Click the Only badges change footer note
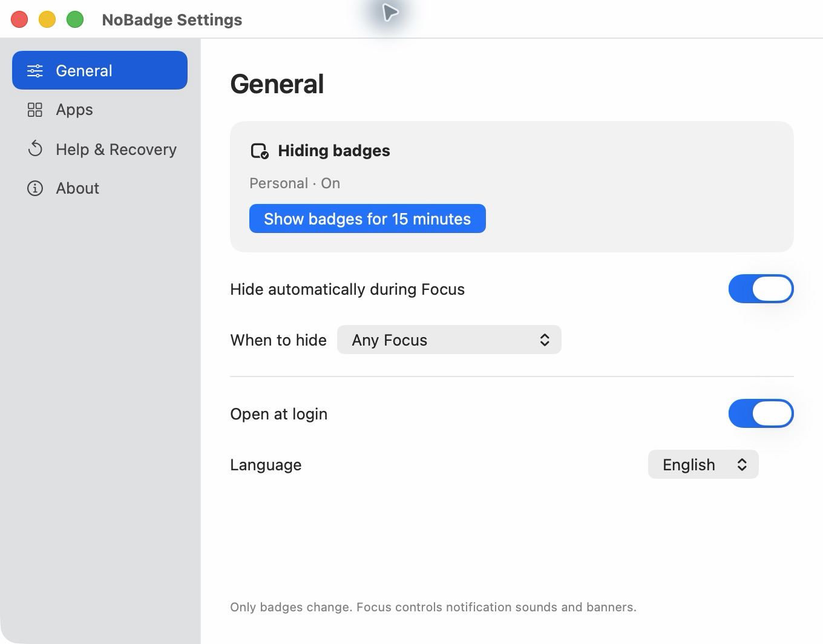The width and height of the screenshot is (823, 644). click(433, 607)
